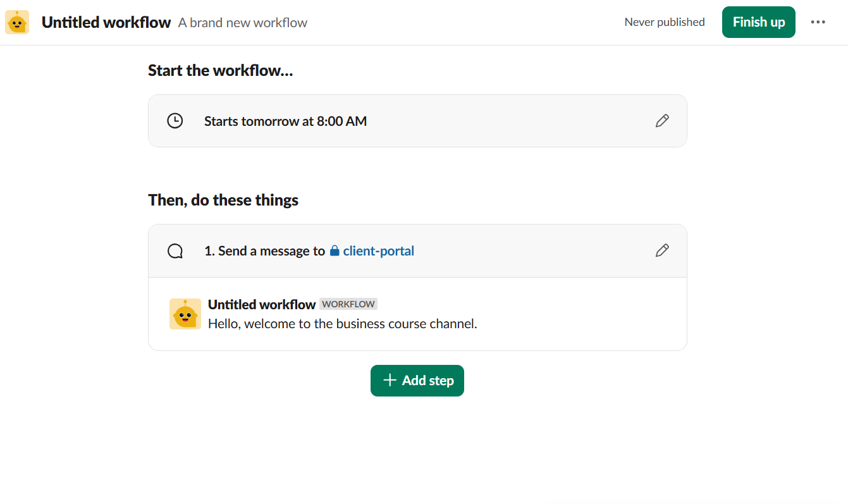Click the Add step button
This screenshot has height=504, width=848.
[417, 380]
